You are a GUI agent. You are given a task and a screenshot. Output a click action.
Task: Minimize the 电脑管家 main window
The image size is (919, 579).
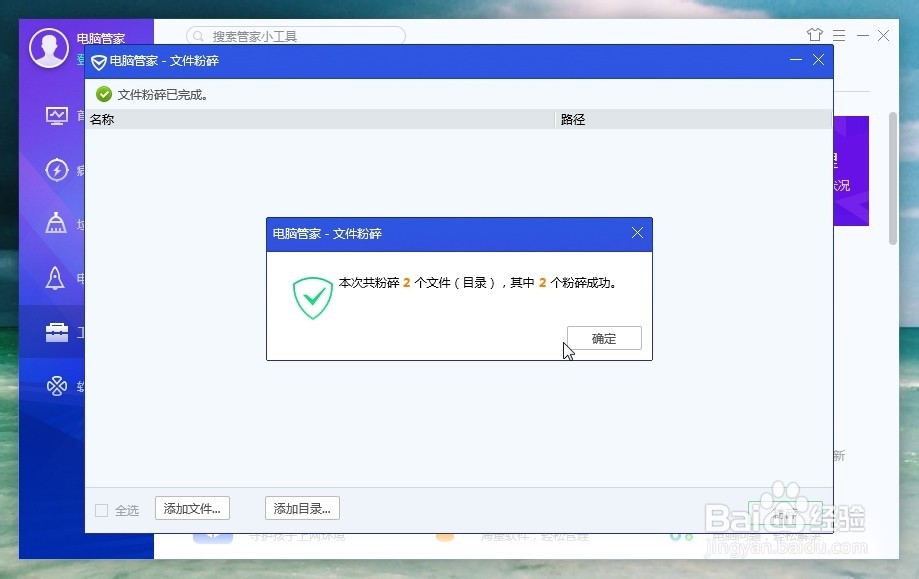click(863, 36)
